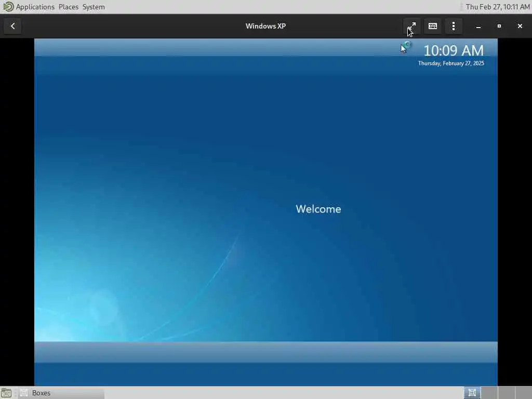Maximize the Boxes window

[499, 26]
